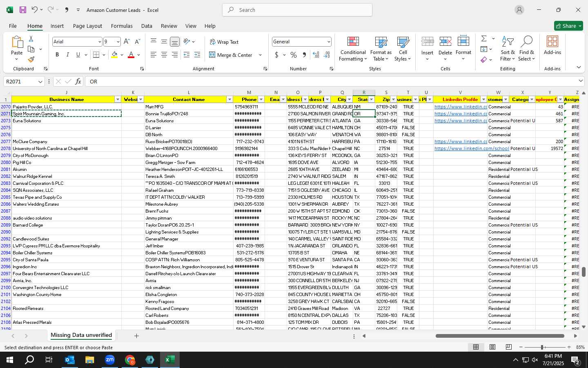Open Conditional Formatting button

point(353,49)
